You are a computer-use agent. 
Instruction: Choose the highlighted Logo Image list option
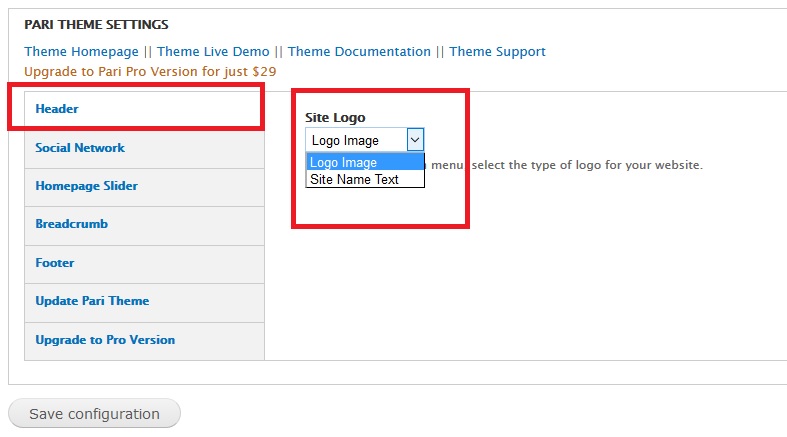click(344, 162)
